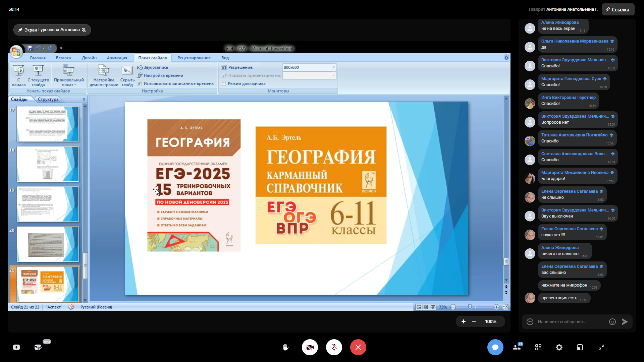Click the exit fullscreen arrows icon

[601, 347]
